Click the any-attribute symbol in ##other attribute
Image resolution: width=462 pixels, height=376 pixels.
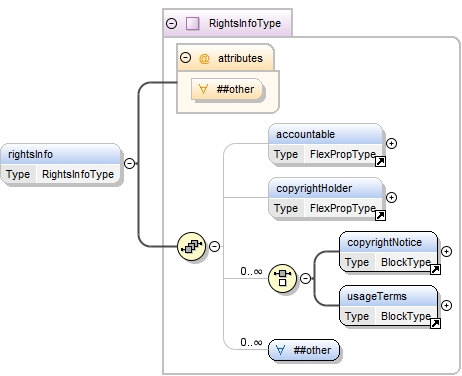pyautogui.click(x=203, y=89)
